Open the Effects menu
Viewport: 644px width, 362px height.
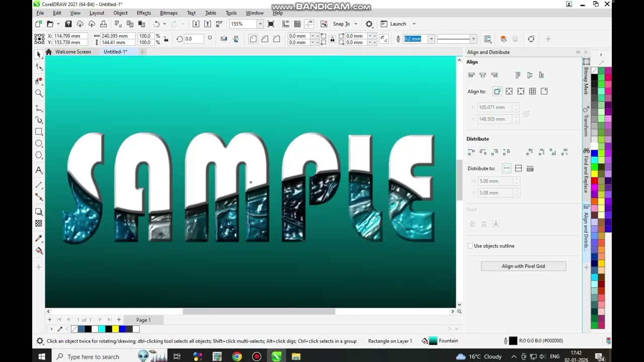coord(143,13)
